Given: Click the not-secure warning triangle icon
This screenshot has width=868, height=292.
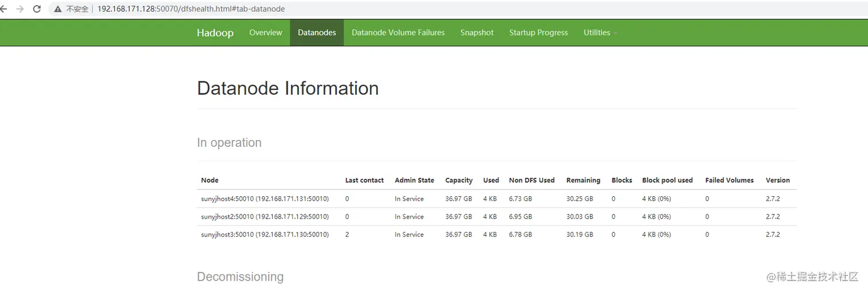Looking at the screenshot, I should click(x=58, y=9).
